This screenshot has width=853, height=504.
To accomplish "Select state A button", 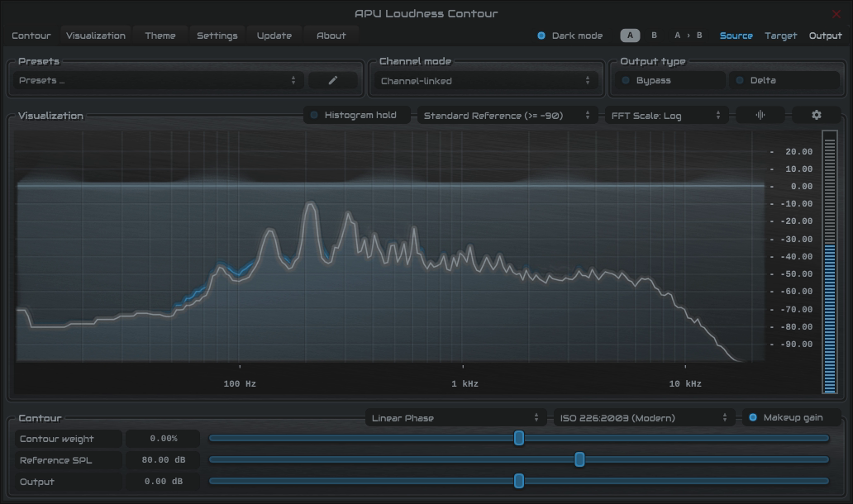I will (630, 36).
